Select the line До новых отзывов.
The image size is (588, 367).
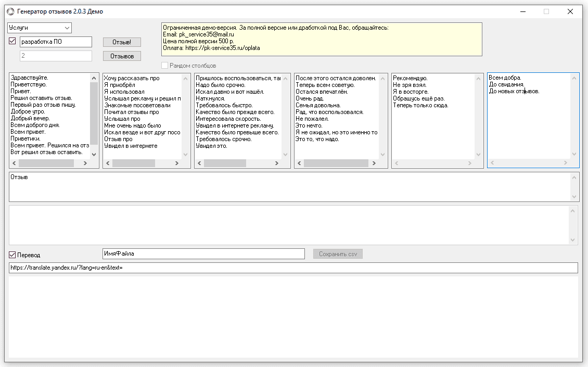tap(514, 91)
